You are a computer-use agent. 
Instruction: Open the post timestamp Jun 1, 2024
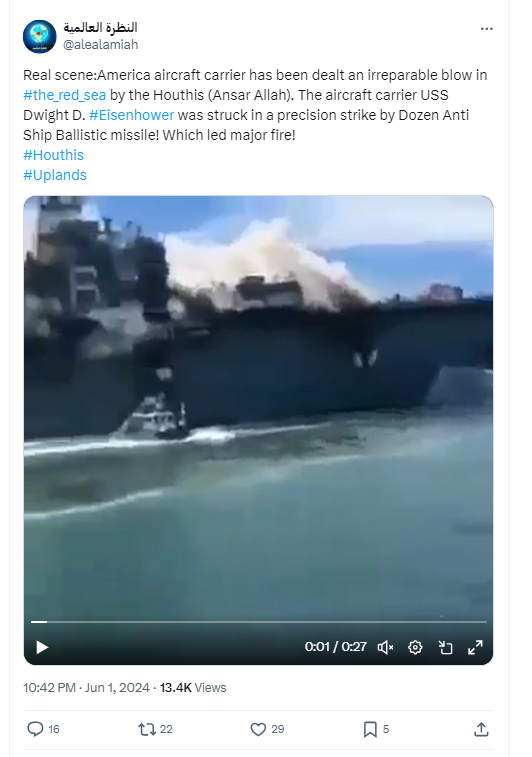click(x=117, y=687)
